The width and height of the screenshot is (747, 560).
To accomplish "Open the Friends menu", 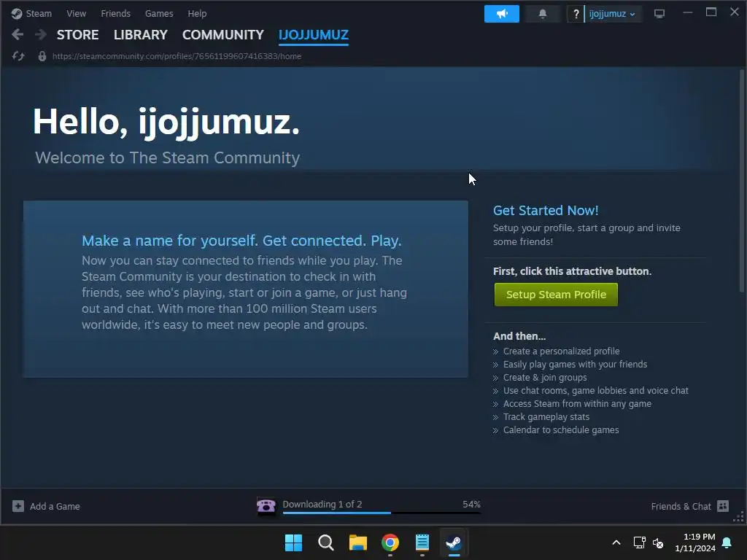I will tap(115, 14).
